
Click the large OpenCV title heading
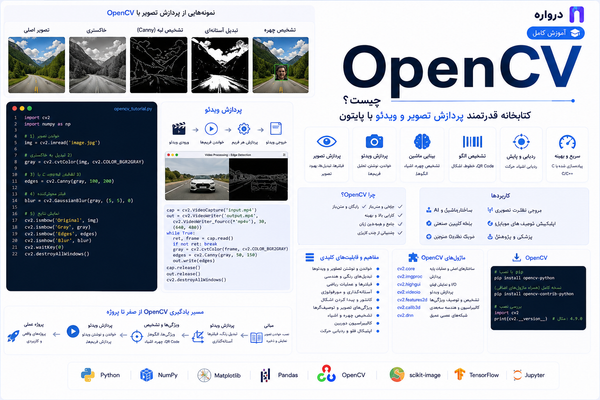pos(462,72)
